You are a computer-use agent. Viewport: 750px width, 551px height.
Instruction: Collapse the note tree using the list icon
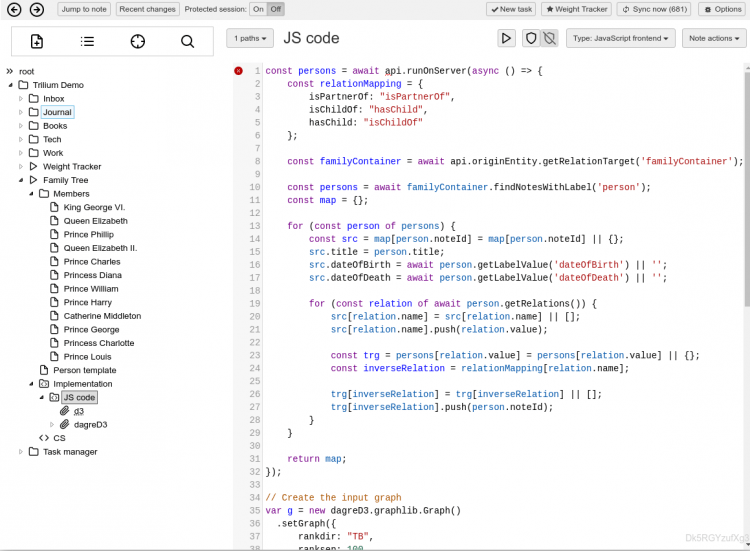pos(87,41)
